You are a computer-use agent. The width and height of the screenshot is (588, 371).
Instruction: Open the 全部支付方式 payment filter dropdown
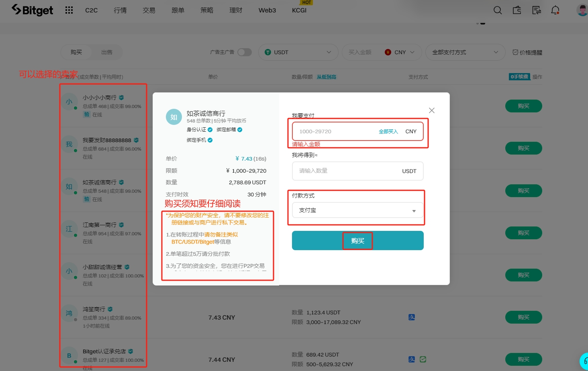[465, 52]
